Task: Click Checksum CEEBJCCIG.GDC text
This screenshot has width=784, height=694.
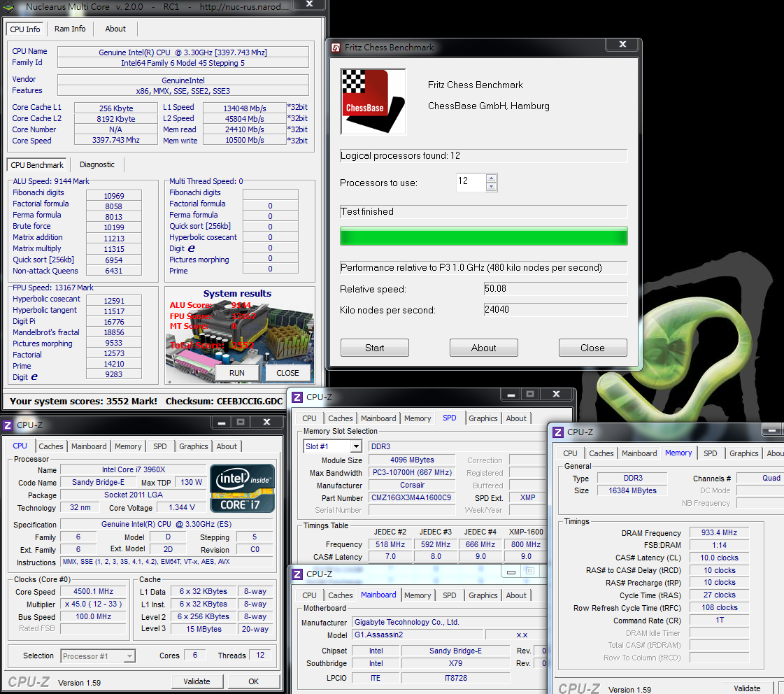Action: [x=224, y=401]
